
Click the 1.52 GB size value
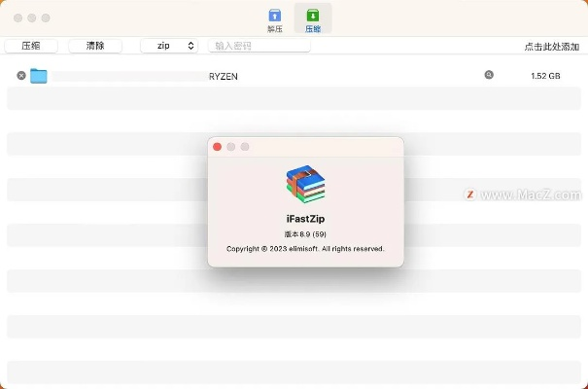(x=545, y=76)
